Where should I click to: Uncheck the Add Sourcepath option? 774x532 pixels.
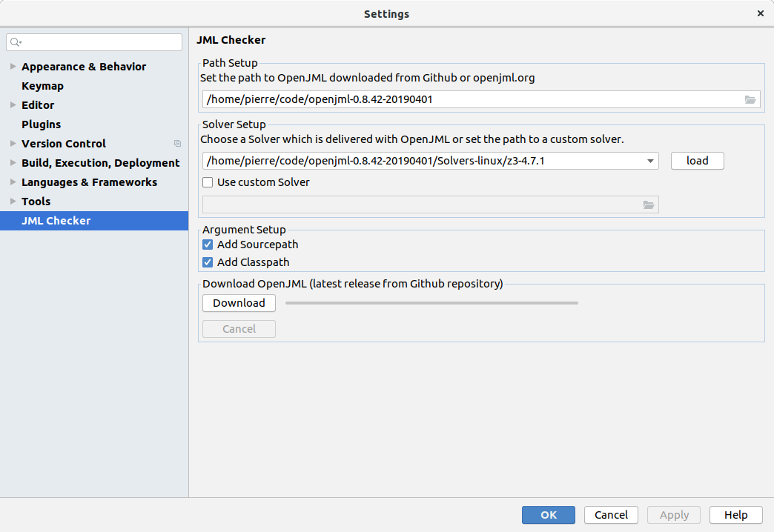(208, 245)
